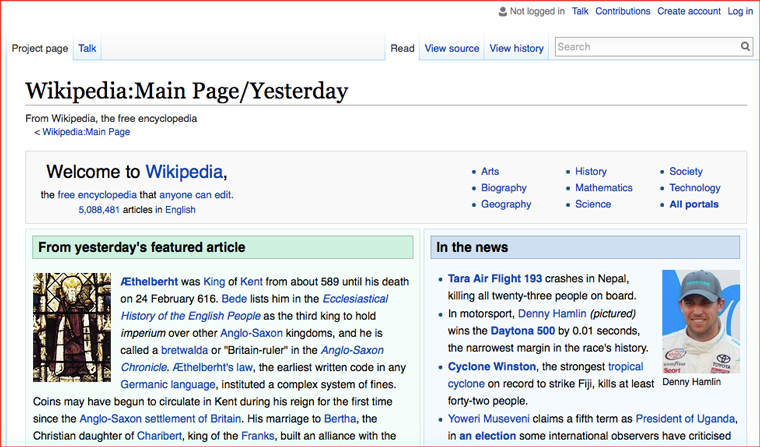Viewport: 760px width, 447px height.
Task: Click the English language link
Action: tap(180, 210)
